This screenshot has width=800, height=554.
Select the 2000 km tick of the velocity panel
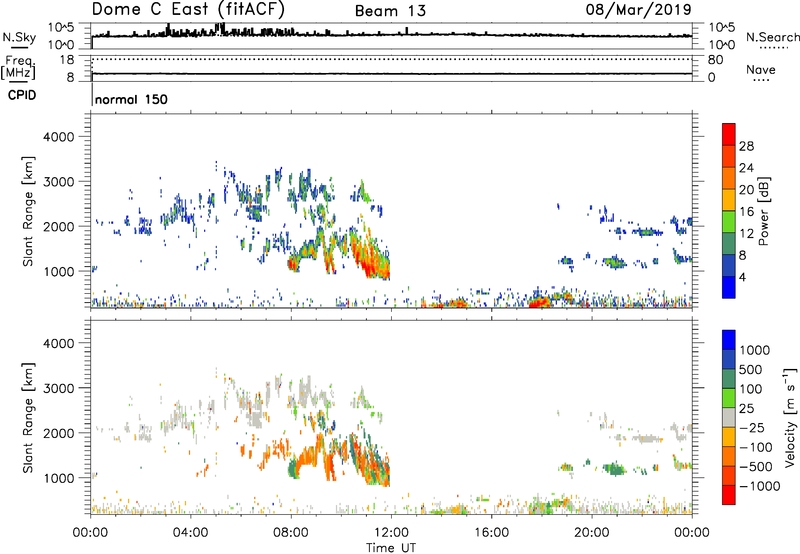(59, 433)
